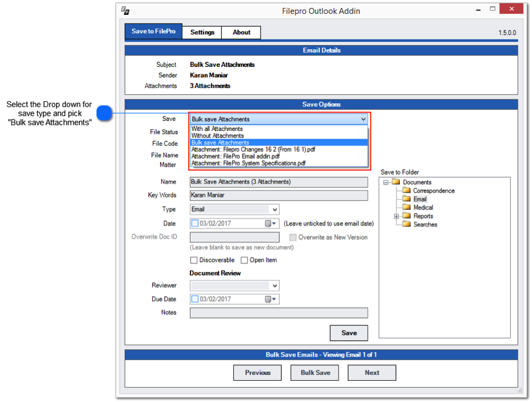Screen dimensions: 532x403
Task: Select attachment FilePro Email addin.pdf option
Action: click(x=279, y=156)
